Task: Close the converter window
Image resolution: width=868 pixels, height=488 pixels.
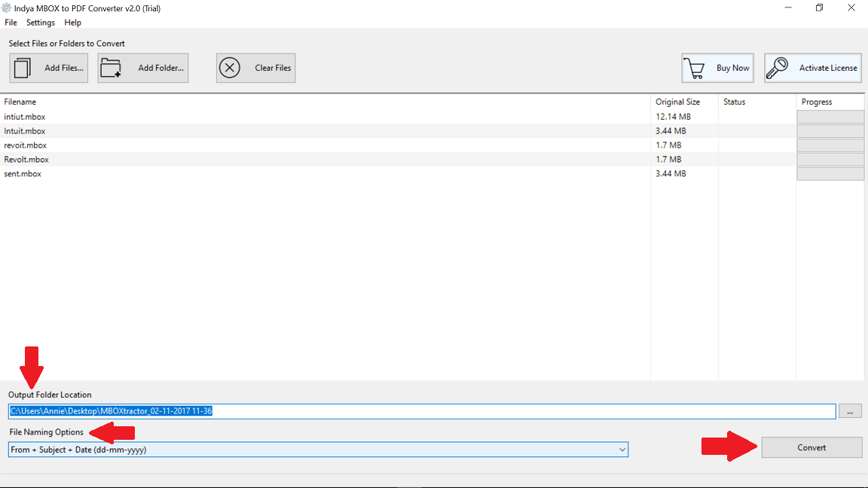Action: pyautogui.click(x=851, y=8)
